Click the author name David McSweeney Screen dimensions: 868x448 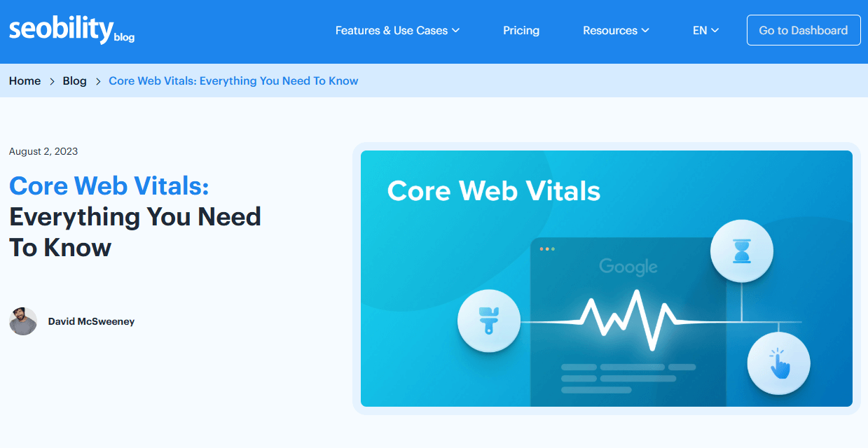(x=92, y=321)
